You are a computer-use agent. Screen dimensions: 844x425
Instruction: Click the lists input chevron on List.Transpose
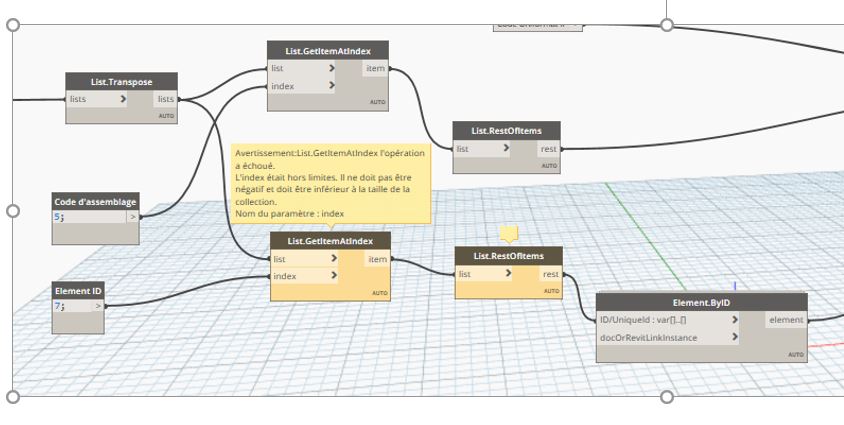(123, 99)
